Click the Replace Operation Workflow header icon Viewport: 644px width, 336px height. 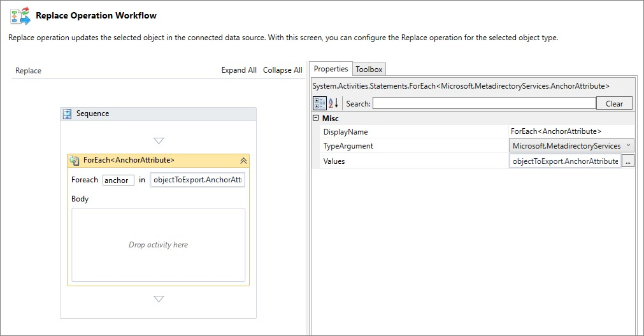(x=20, y=16)
